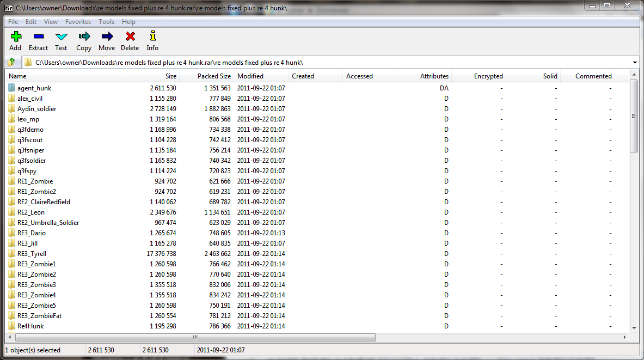This screenshot has height=360, width=644.
Task: Select the q3fspy folder icon
Action: click(11, 170)
